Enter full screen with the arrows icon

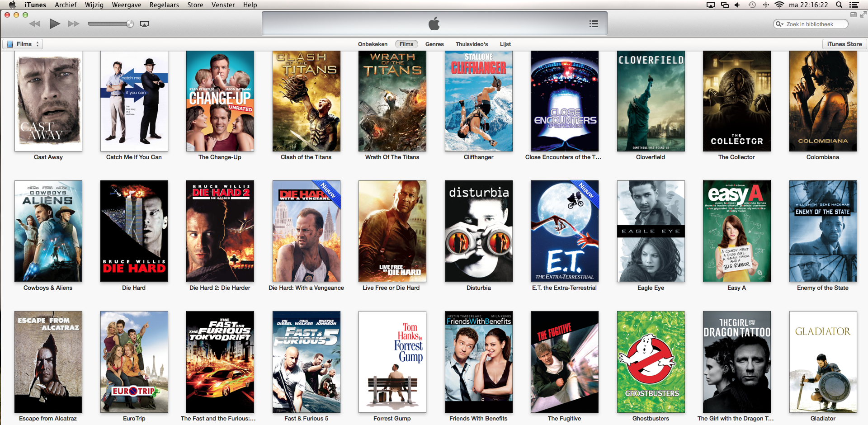863,14
